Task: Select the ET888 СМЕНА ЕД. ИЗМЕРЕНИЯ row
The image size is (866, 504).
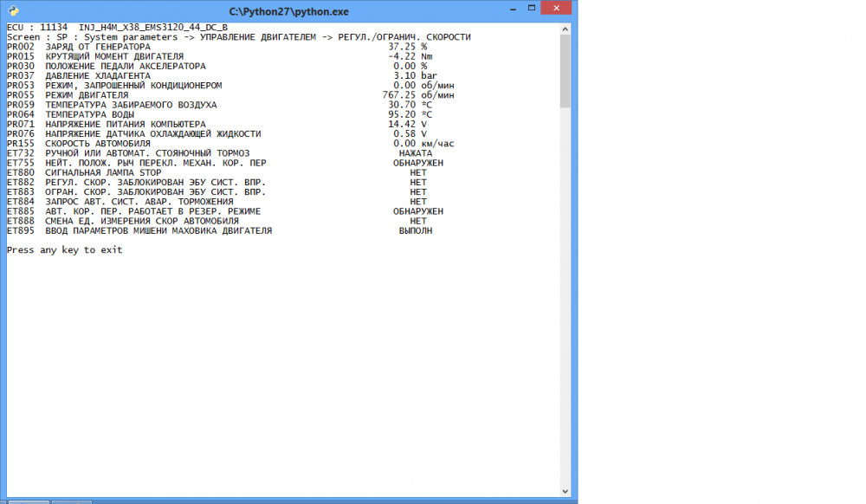Action: click(x=216, y=221)
